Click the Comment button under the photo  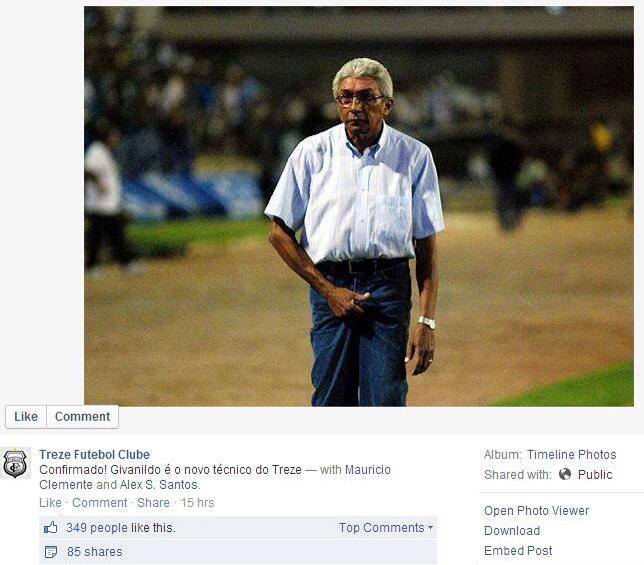pos(83,417)
